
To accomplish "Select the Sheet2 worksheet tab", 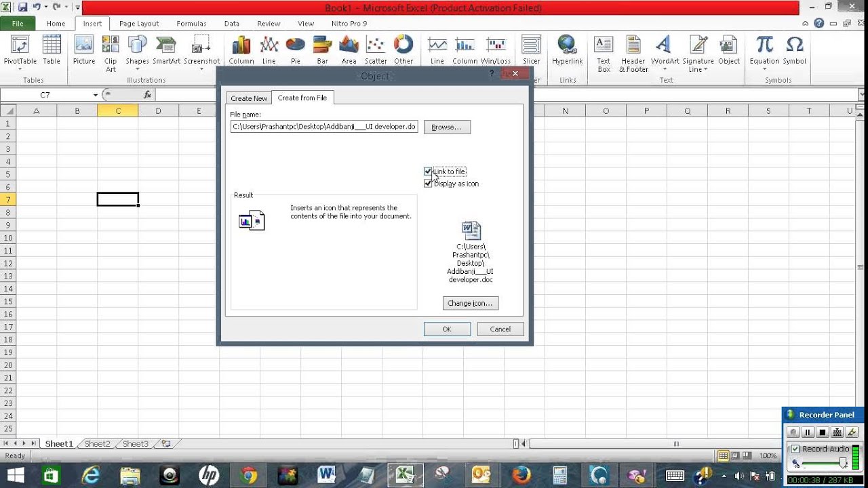I will 97,444.
